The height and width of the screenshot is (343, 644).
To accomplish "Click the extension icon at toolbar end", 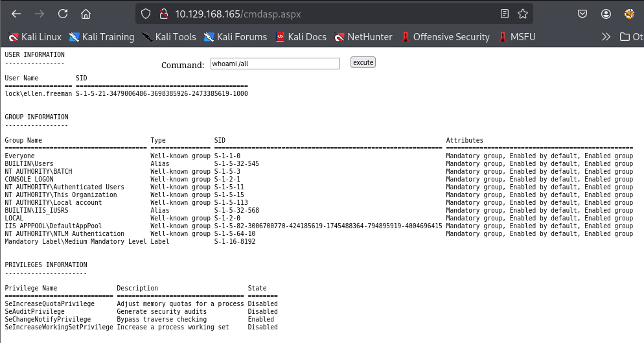I will (x=629, y=14).
